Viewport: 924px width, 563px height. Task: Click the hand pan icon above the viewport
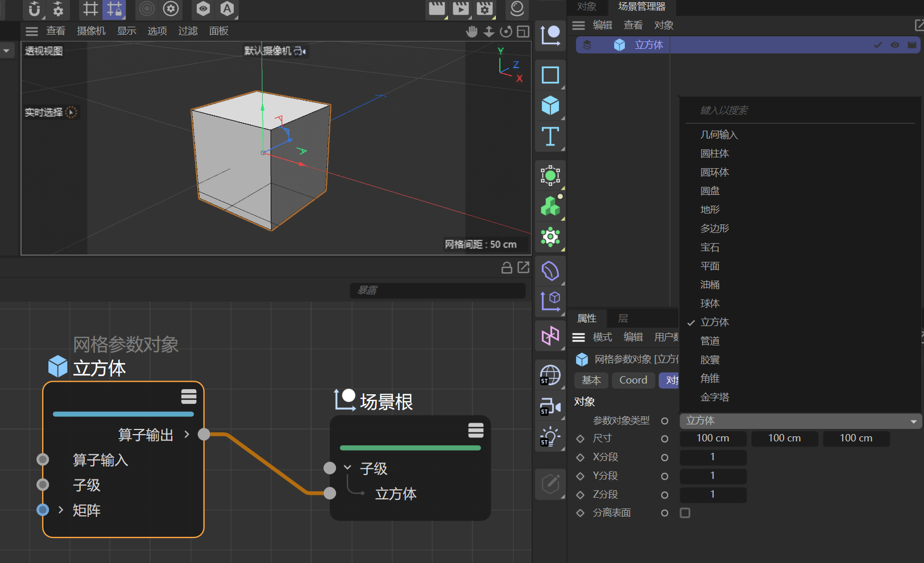(x=472, y=31)
